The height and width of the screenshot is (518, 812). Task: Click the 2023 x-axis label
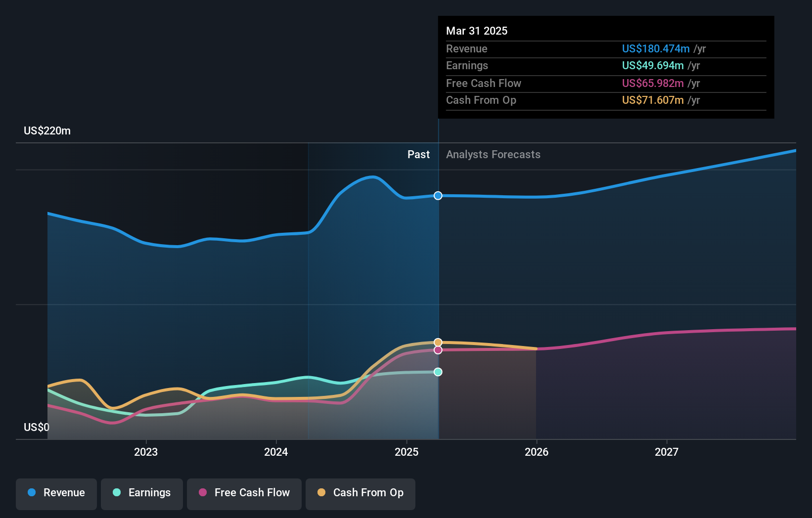(146, 452)
